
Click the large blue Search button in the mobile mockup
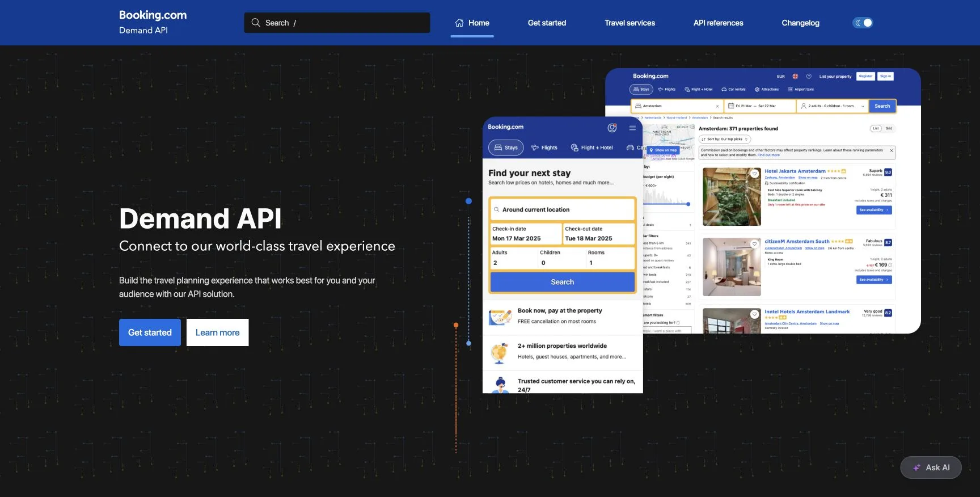pyautogui.click(x=562, y=282)
